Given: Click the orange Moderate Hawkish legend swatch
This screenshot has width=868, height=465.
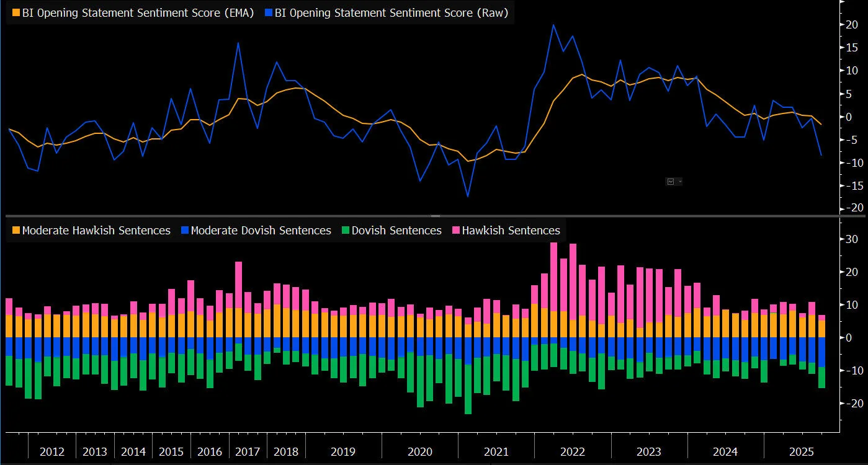Looking at the screenshot, I should (16, 231).
